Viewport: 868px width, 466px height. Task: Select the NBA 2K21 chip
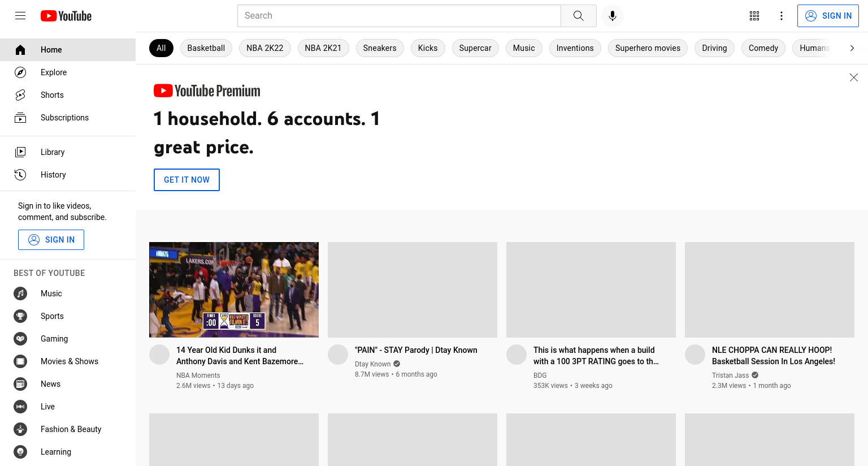pos(323,48)
